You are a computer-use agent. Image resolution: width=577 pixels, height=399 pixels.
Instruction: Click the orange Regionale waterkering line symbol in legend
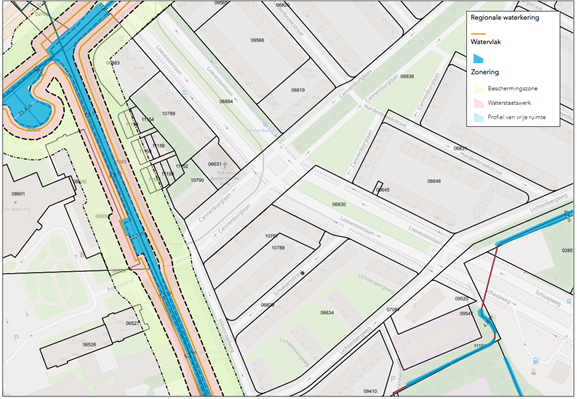(x=478, y=34)
